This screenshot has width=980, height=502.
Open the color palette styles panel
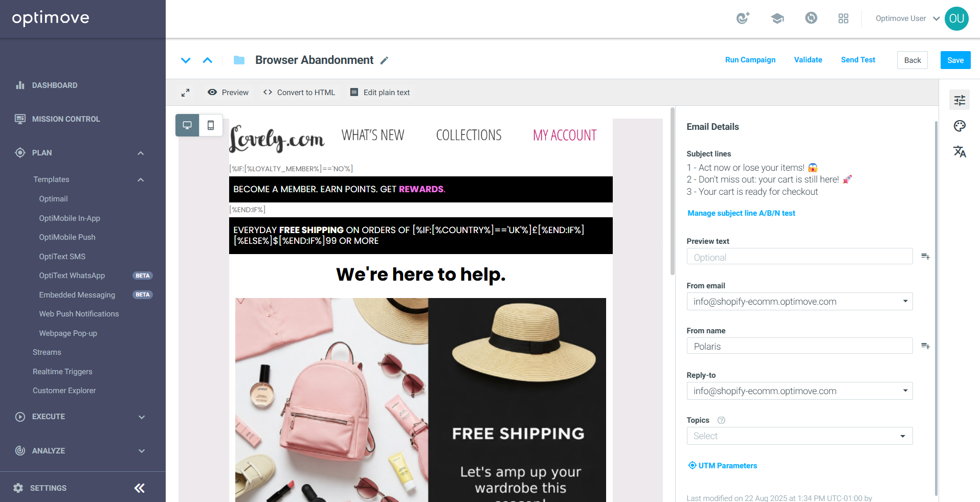(960, 126)
